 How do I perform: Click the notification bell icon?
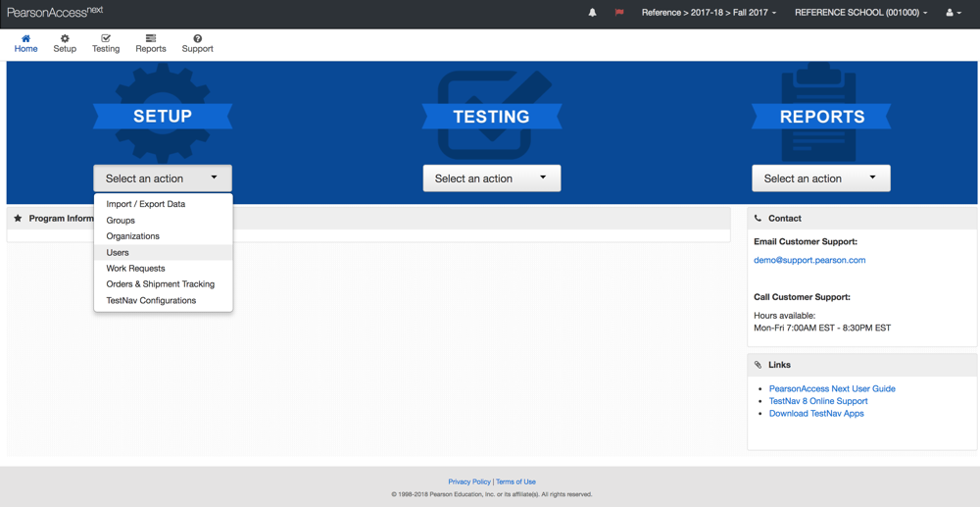(x=592, y=13)
